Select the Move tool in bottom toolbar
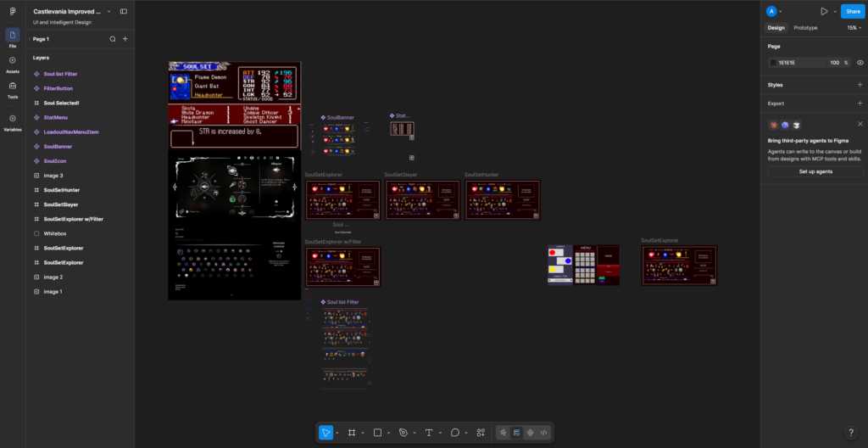 point(326,433)
